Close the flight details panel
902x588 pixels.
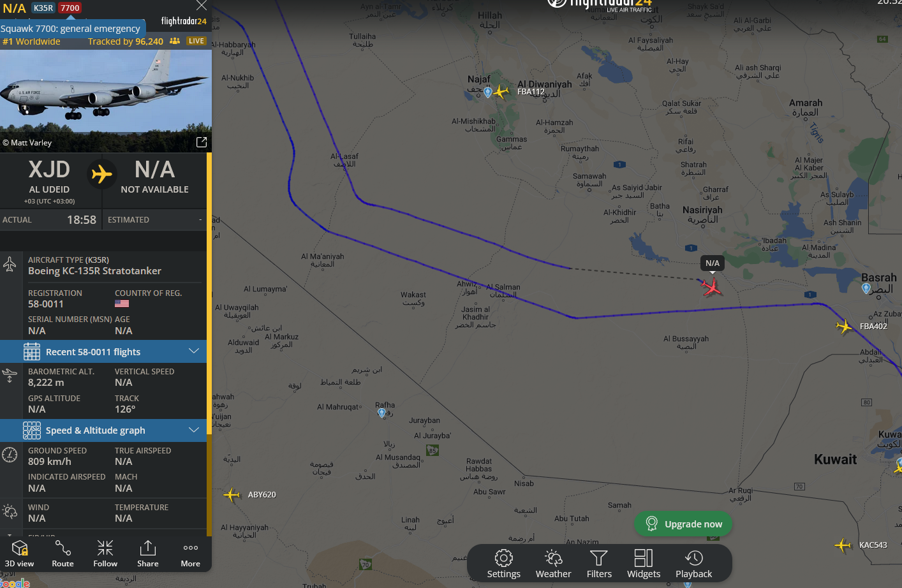pyautogui.click(x=202, y=6)
